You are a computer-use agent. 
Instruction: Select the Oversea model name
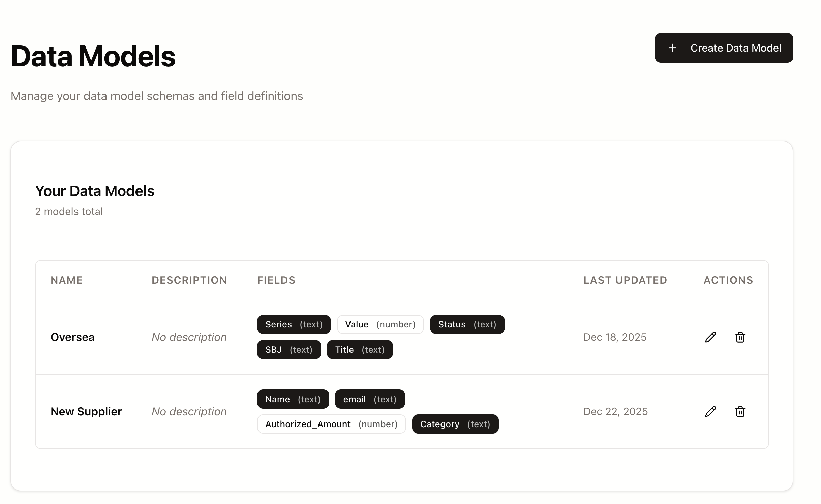[x=72, y=337]
